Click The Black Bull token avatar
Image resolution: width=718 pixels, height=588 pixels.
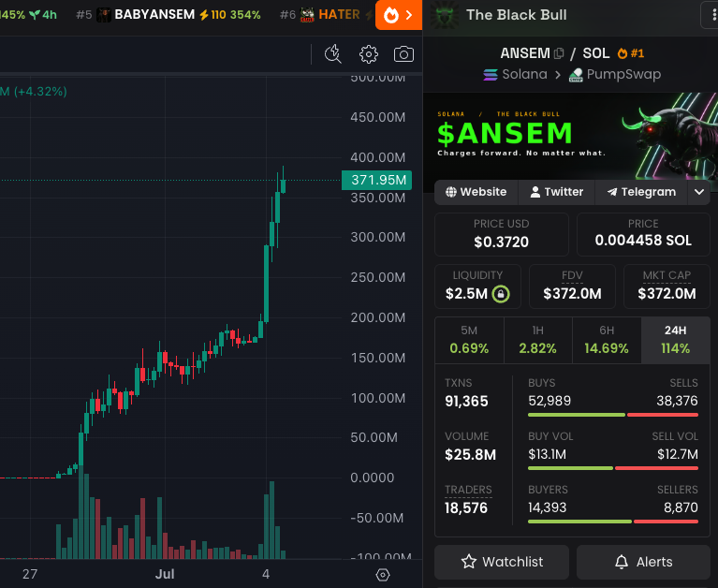point(445,15)
